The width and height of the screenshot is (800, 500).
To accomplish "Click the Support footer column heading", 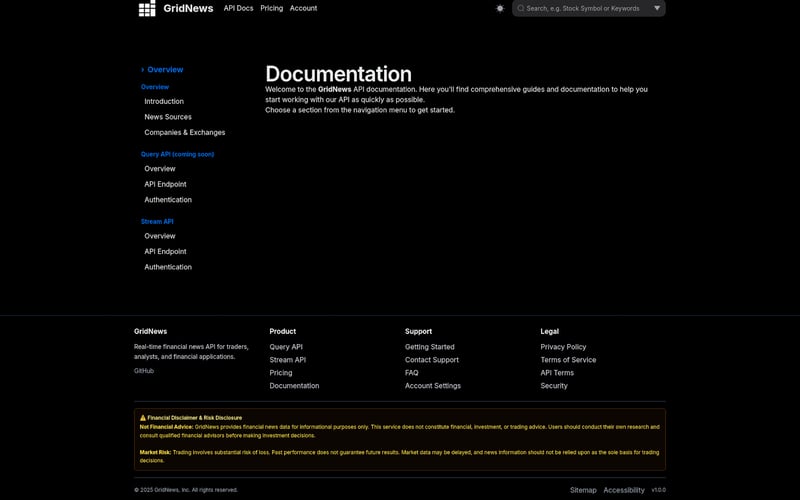I will (418, 332).
